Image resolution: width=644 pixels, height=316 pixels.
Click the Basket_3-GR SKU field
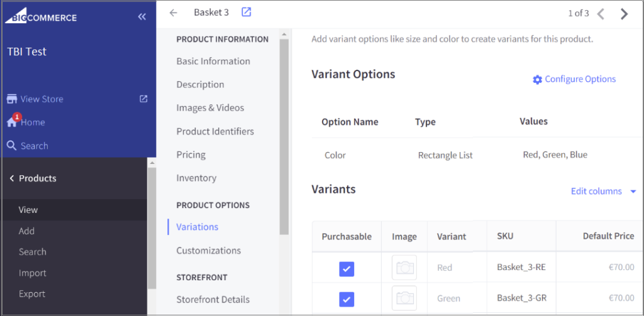(521, 298)
